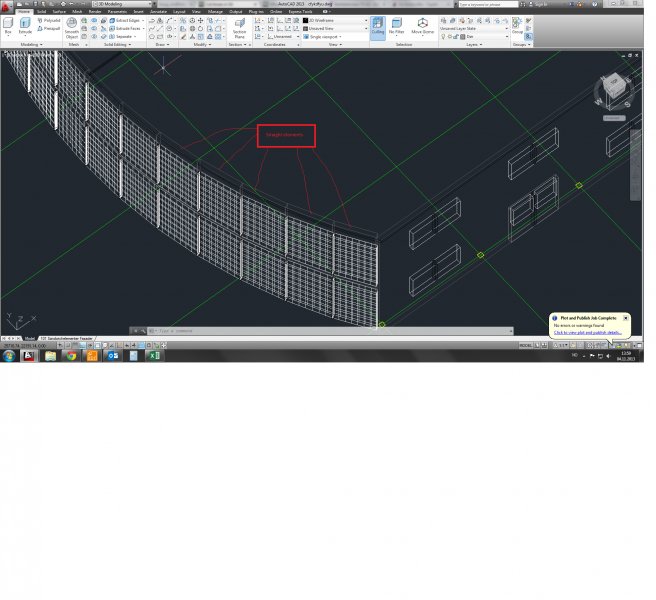
Task: Click the Help question mark icon
Action: (595, 4)
